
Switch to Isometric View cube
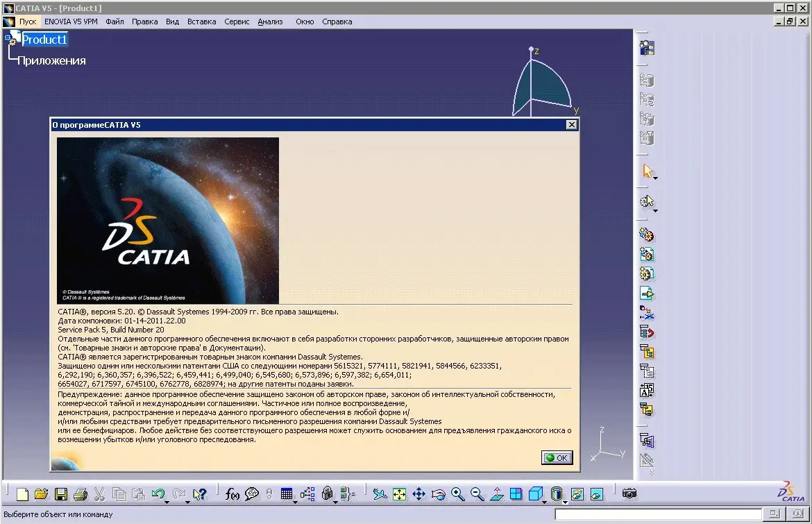pos(536,494)
